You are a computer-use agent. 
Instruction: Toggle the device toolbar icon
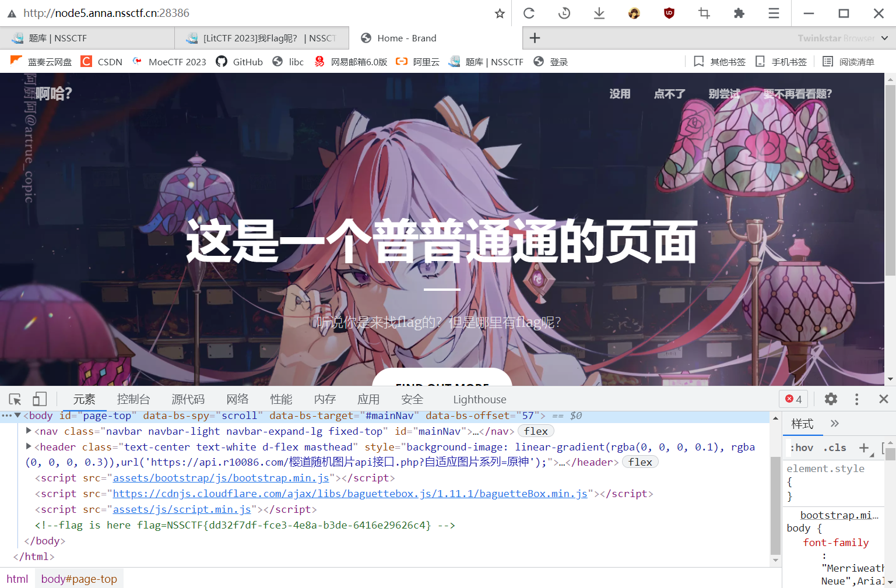point(40,399)
